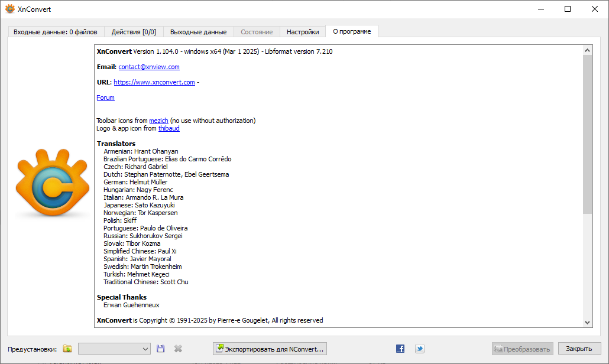Save preset with the floppy disk icon
The height and width of the screenshot is (364, 609).
click(x=160, y=349)
